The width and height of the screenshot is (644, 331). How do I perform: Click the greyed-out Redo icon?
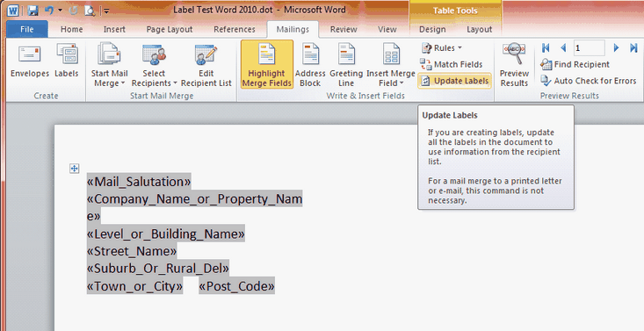coord(74,11)
